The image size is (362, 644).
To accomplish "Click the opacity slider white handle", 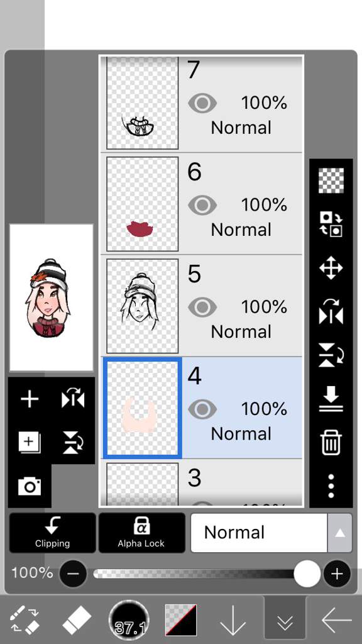I will 307,574.
